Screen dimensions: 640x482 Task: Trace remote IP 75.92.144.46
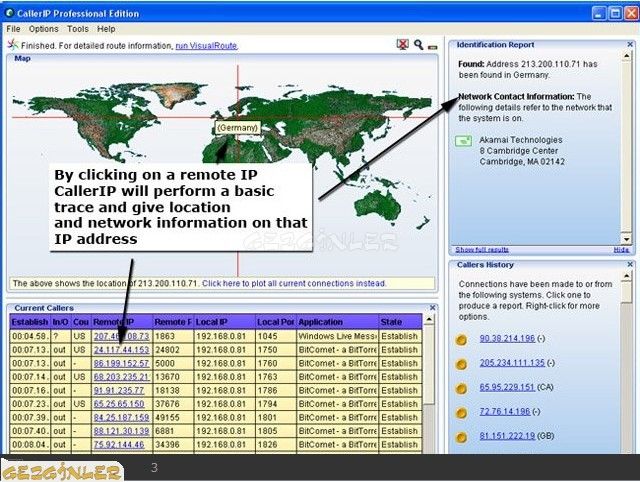(x=119, y=444)
